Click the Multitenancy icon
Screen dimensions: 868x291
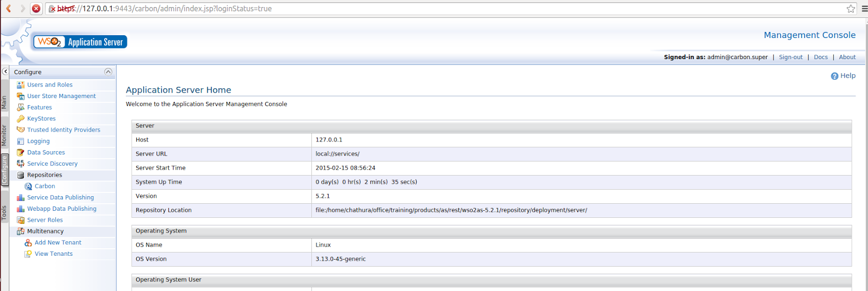coord(21,231)
